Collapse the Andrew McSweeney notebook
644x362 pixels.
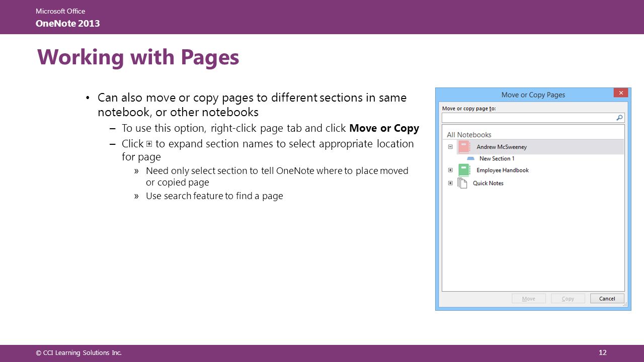[450, 147]
